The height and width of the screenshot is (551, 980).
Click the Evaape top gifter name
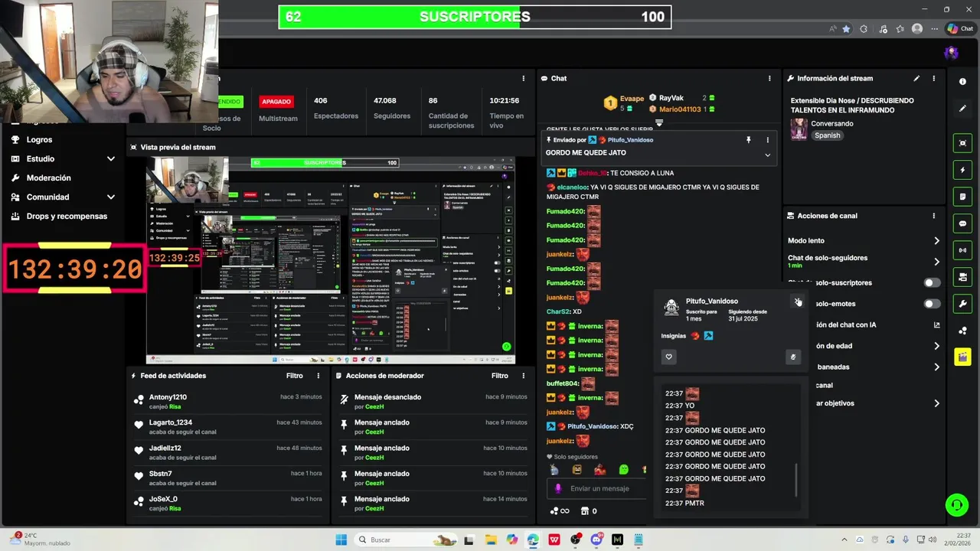(x=632, y=99)
